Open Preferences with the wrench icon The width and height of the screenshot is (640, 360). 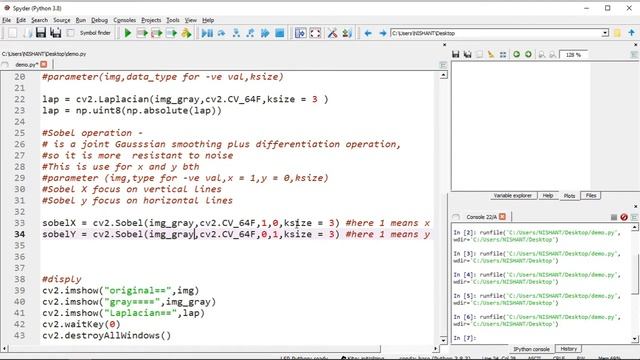click(x=332, y=33)
